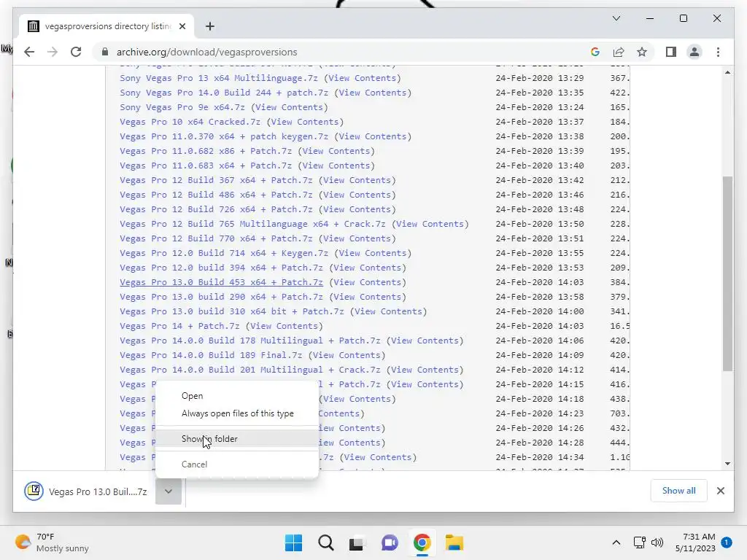Click the forward navigation arrow
Image resolution: width=747 pixels, height=560 pixels.
[x=53, y=52]
